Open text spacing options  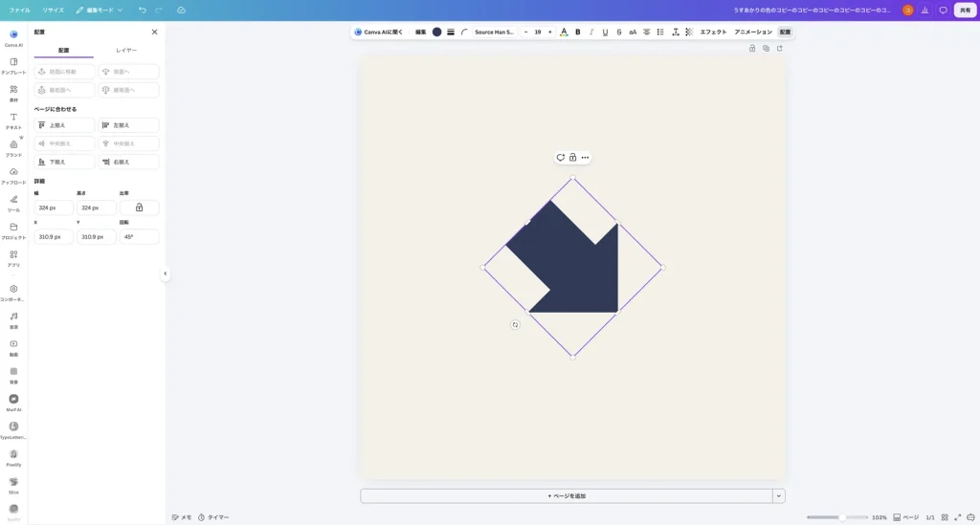tap(675, 32)
